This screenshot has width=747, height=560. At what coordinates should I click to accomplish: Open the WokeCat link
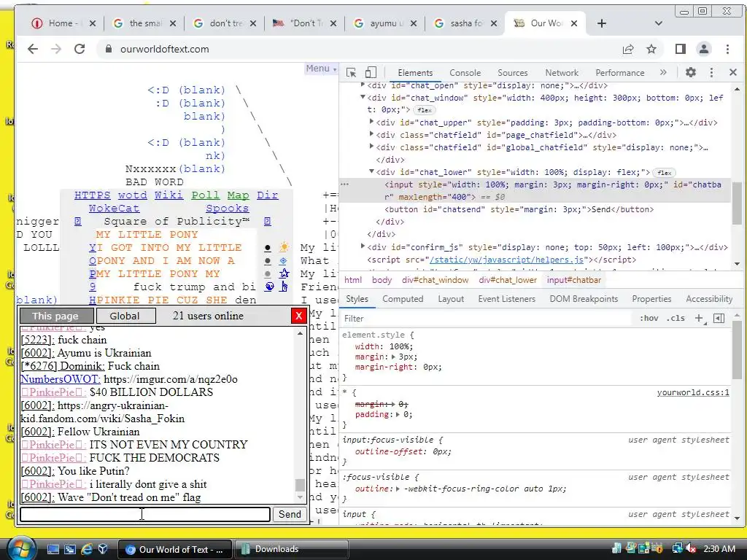click(114, 208)
